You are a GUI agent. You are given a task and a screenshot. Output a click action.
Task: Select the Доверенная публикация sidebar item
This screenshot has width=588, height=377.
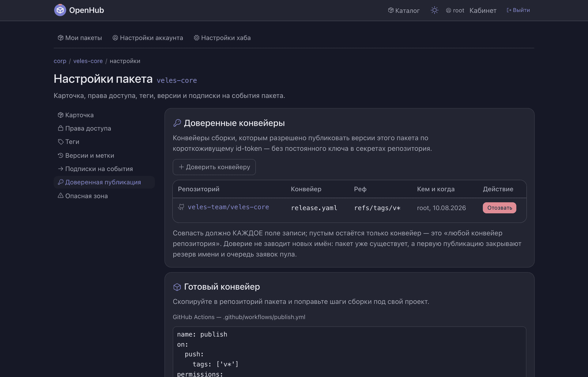tap(104, 182)
